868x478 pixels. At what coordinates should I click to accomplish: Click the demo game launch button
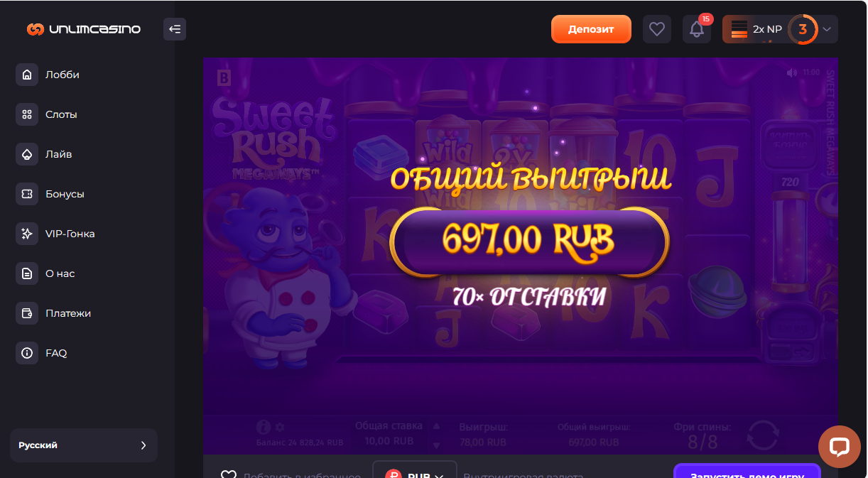[747, 471]
